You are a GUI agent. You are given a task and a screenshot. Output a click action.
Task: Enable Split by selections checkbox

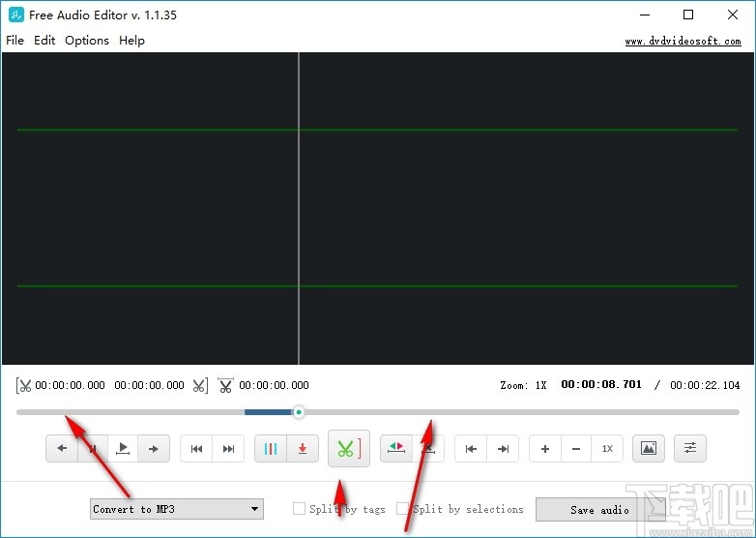pos(402,509)
